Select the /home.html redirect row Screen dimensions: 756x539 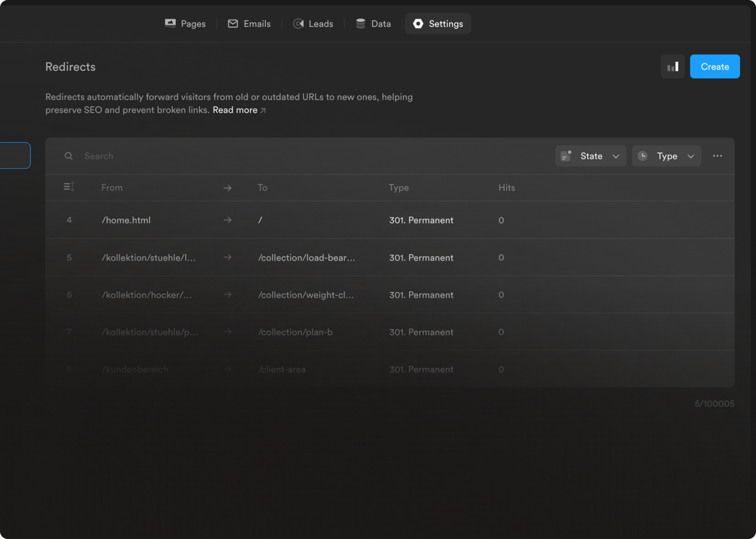[390, 220]
